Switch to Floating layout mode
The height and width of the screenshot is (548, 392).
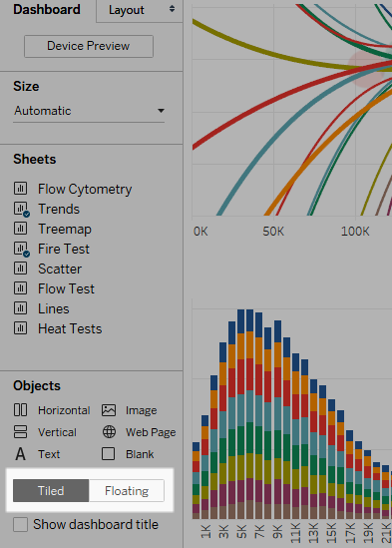pyautogui.click(x=127, y=491)
